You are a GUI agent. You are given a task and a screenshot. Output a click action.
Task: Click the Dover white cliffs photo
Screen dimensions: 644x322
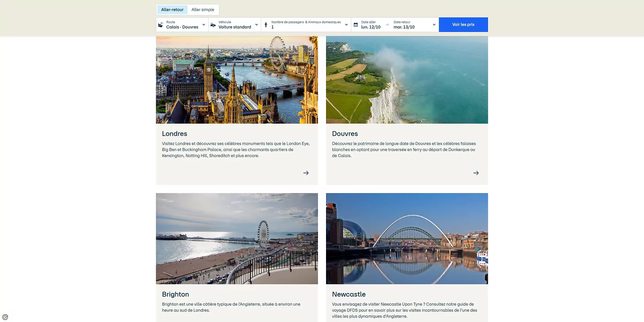click(407, 80)
